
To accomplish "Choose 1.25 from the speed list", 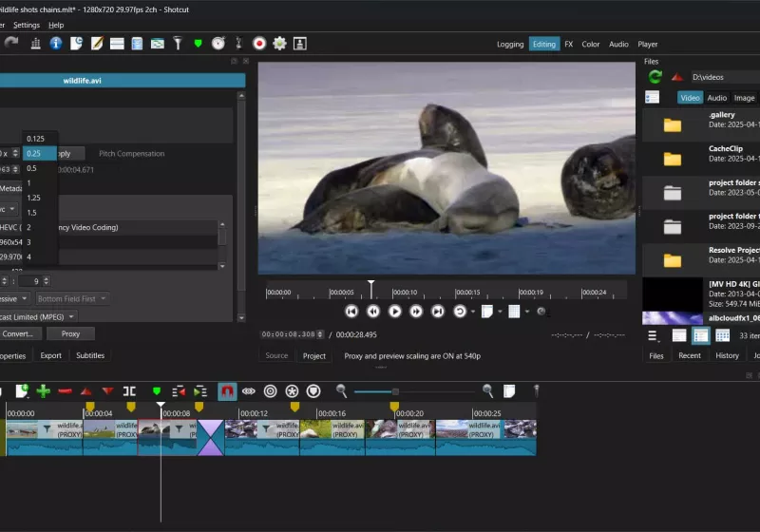I will point(40,198).
